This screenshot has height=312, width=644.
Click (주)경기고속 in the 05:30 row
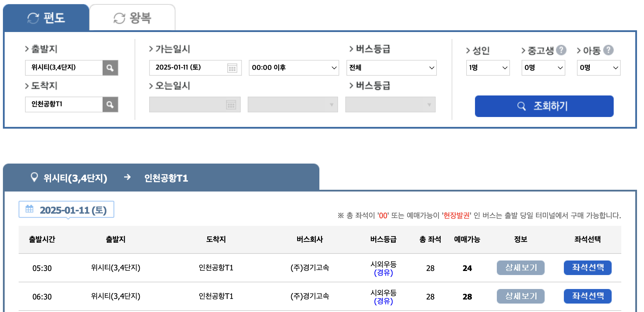click(310, 268)
